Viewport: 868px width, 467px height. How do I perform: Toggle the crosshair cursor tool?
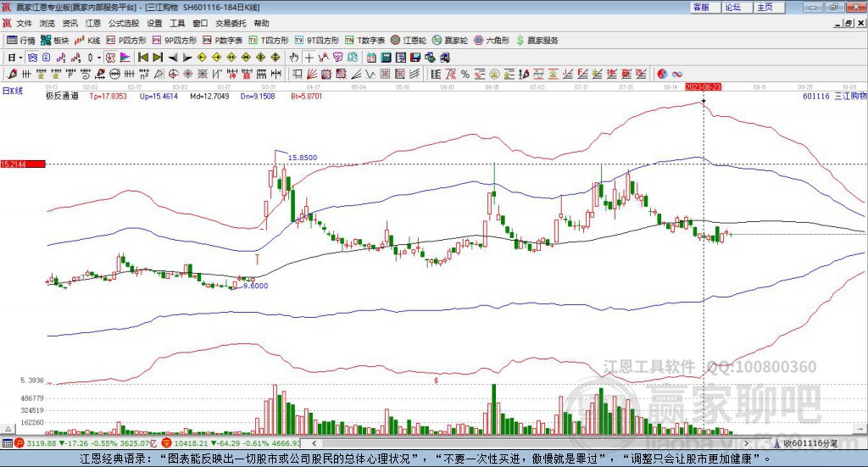pos(309,58)
